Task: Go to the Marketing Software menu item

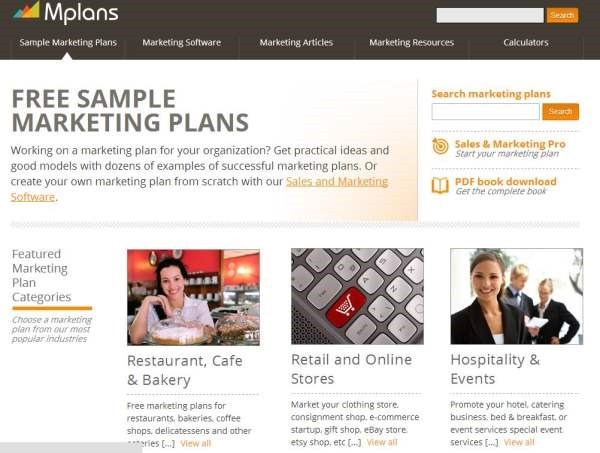Action: tap(182, 42)
